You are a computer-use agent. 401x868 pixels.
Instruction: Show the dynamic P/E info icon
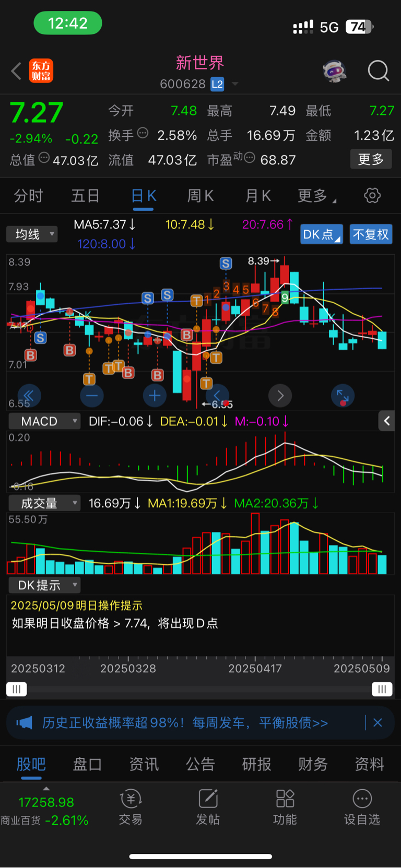click(x=250, y=158)
